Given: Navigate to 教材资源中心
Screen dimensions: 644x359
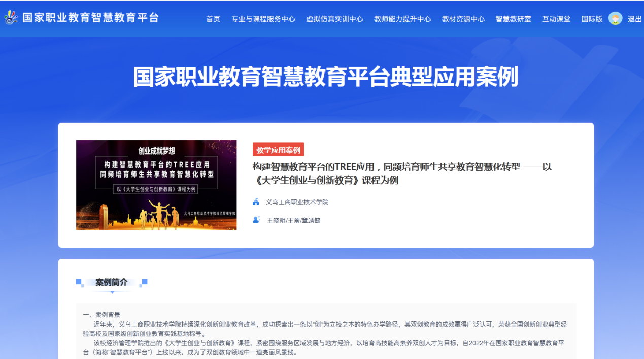Looking at the screenshot, I should [x=463, y=19].
